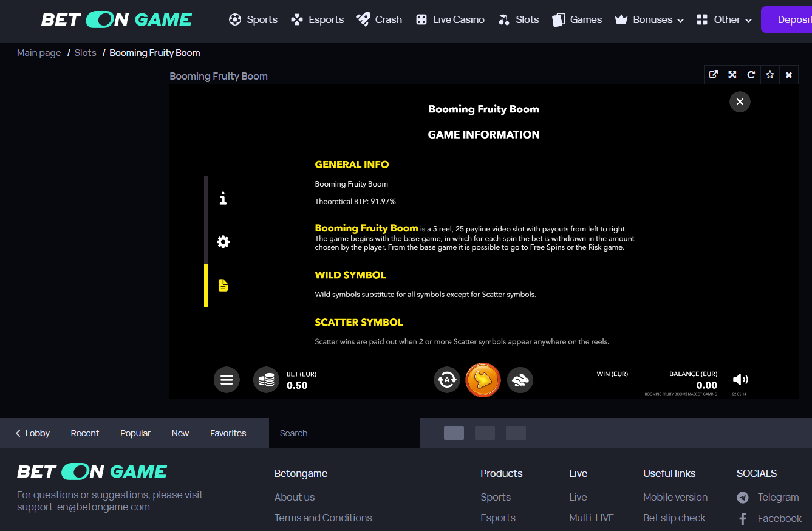Switch the game frame to fullscreen
This screenshot has height=531, width=812.
(x=732, y=75)
